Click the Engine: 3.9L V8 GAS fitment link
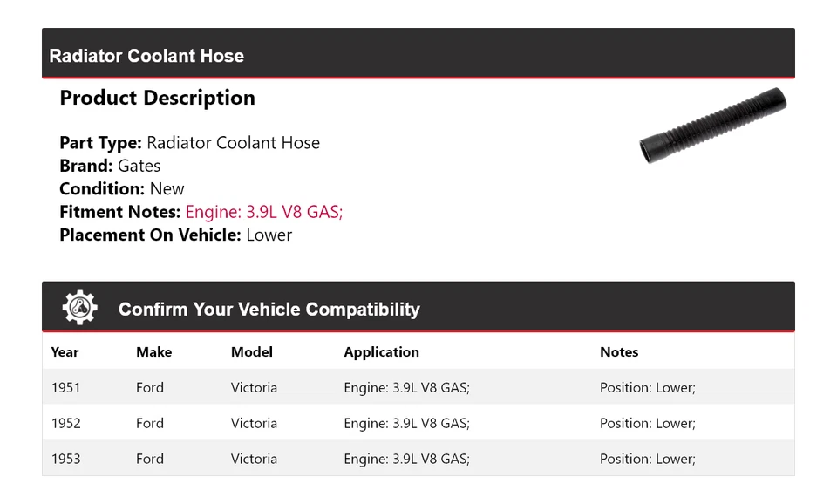Screen dimensions: 837x504 263,212
